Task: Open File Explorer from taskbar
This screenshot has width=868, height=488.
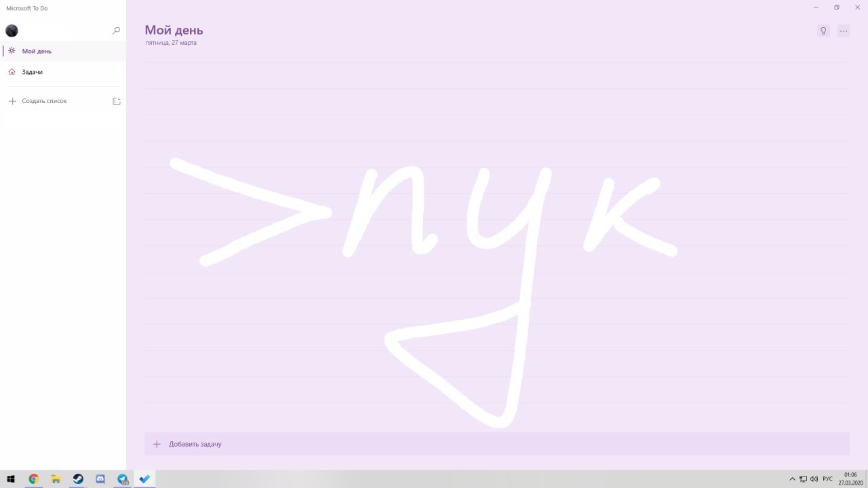Action: point(56,479)
